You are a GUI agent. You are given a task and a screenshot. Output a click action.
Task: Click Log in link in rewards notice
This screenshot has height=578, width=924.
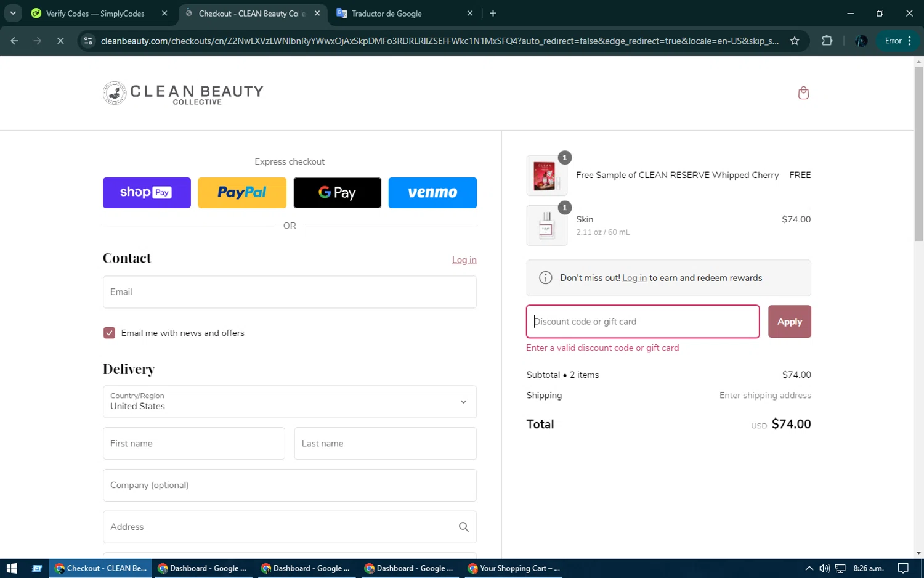click(634, 278)
